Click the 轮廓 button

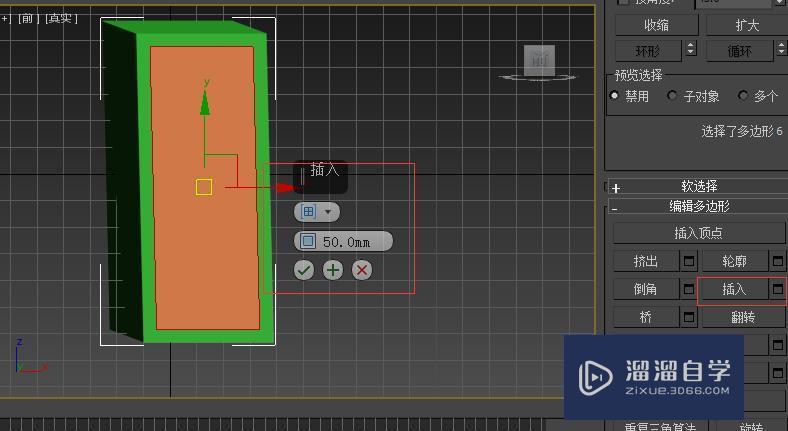pyautogui.click(x=735, y=261)
